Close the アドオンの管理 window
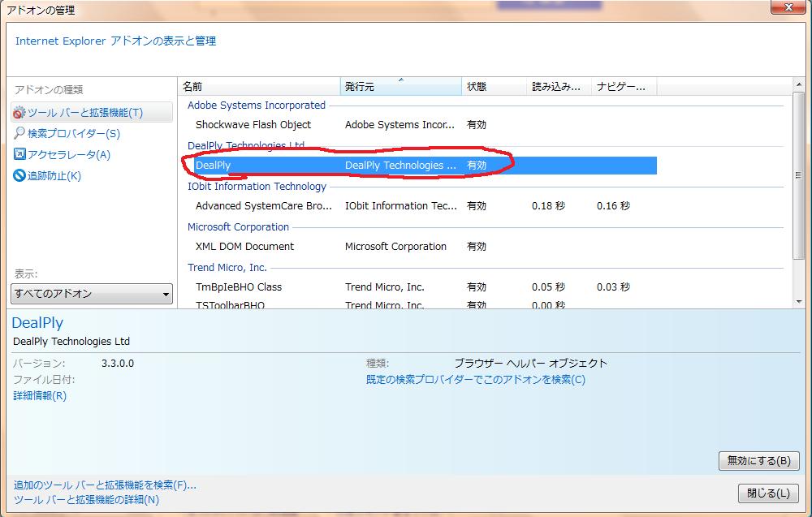 tap(788, 7)
